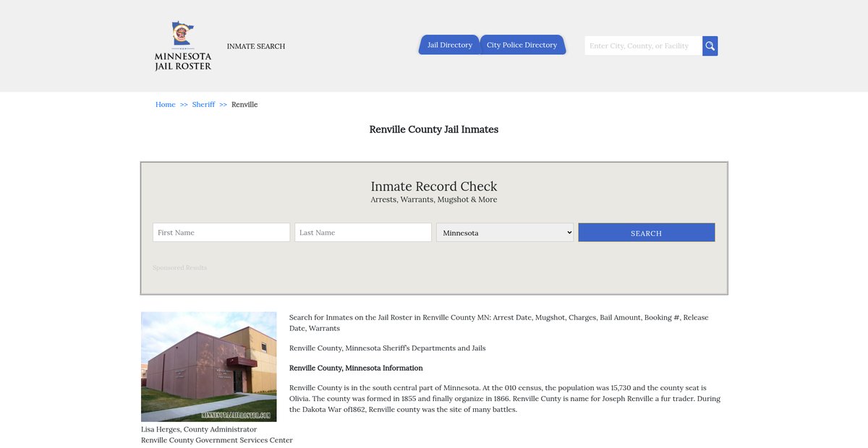This screenshot has width=868, height=448.
Task: Go to Home via breadcrumb link
Action: coord(165,105)
